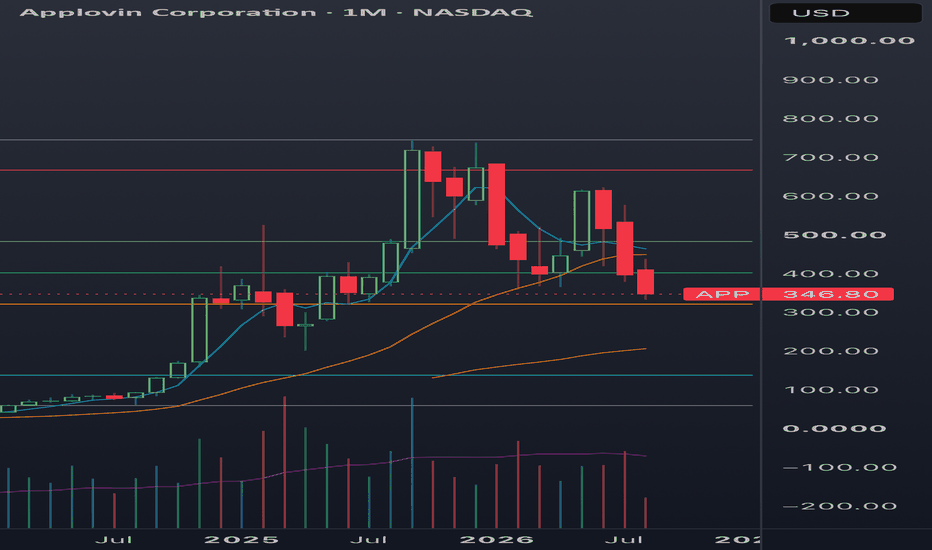Click the chart title Applovin Corporation
Viewport: 932px width, 550px height.
point(168,12)
